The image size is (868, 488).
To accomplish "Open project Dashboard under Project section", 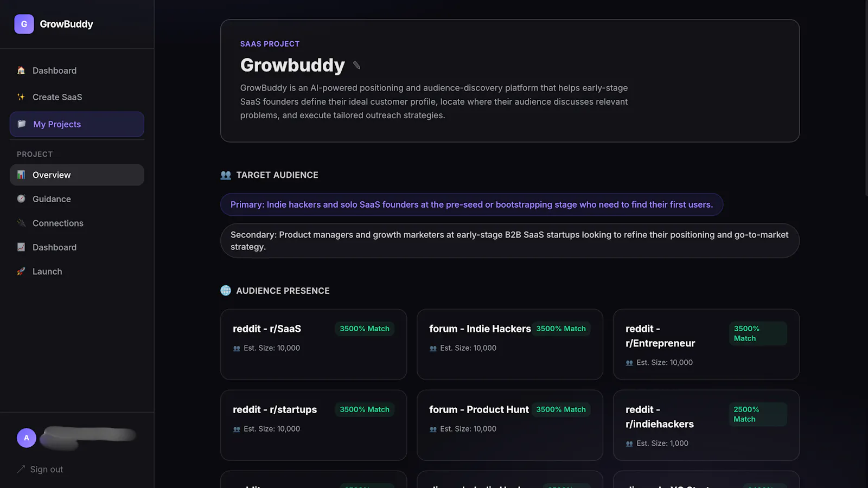I will pos(77,247).
